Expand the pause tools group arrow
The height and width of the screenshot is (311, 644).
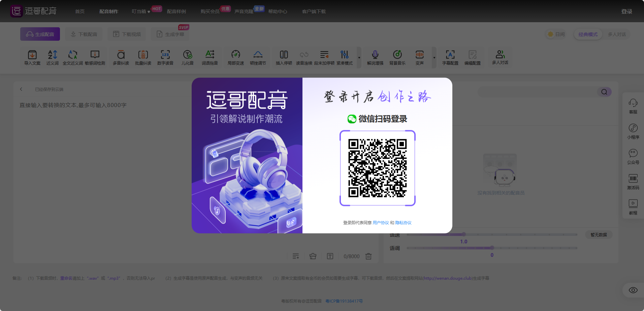click(359, 58)
